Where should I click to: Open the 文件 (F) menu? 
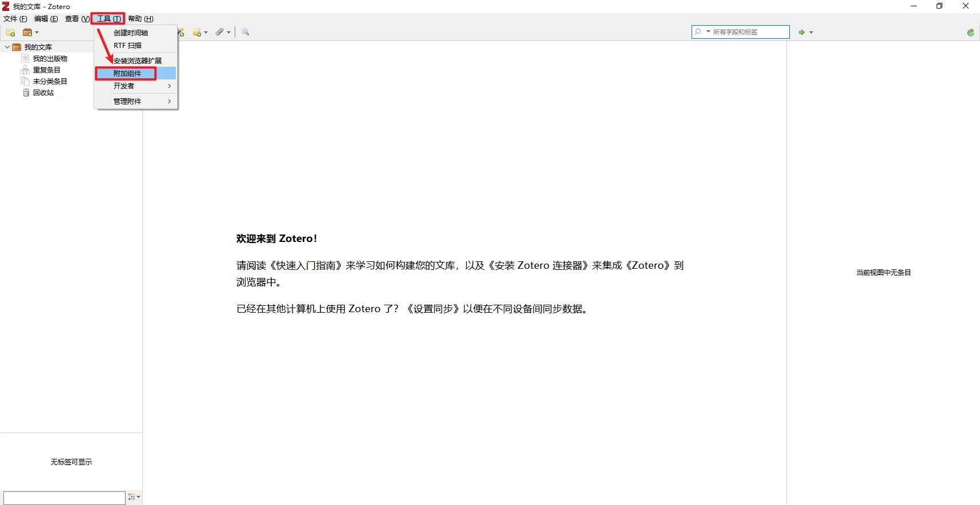15,19
